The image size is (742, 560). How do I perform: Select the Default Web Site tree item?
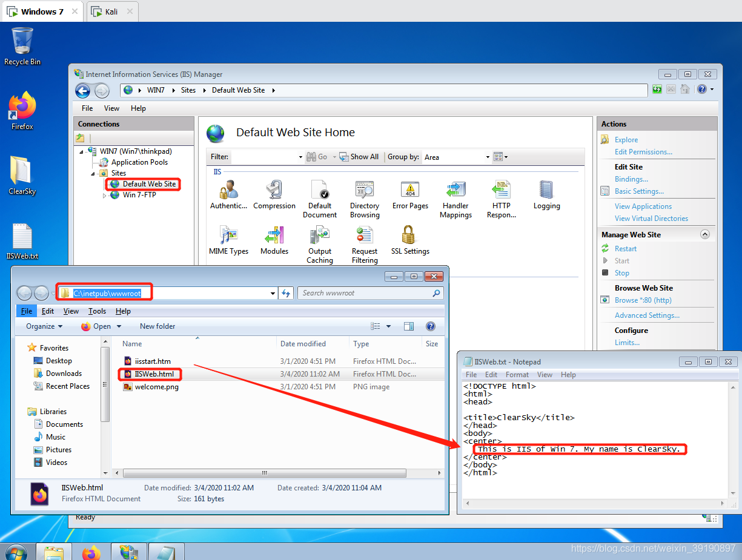tap(149, 184)
